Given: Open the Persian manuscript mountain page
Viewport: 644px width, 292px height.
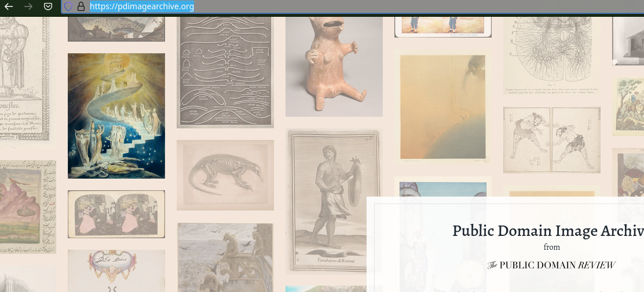Looking at the screenshot, I should click(x=28, y=206).
